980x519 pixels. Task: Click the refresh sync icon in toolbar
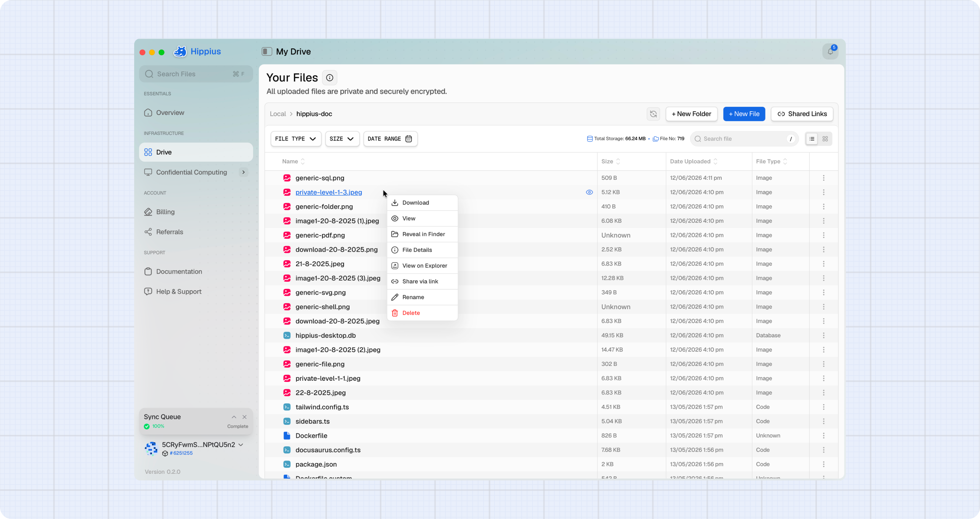click(653, 114)
